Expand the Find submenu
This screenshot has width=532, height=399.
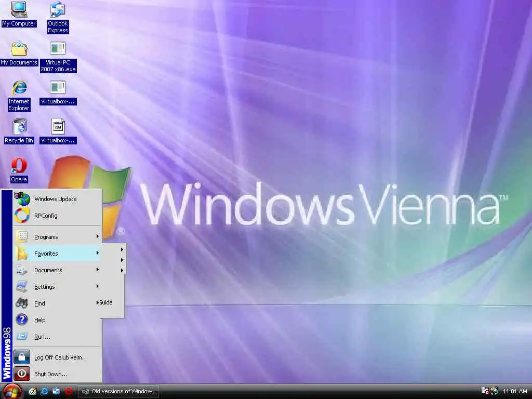pyautogui.click(x=57, y=303)
